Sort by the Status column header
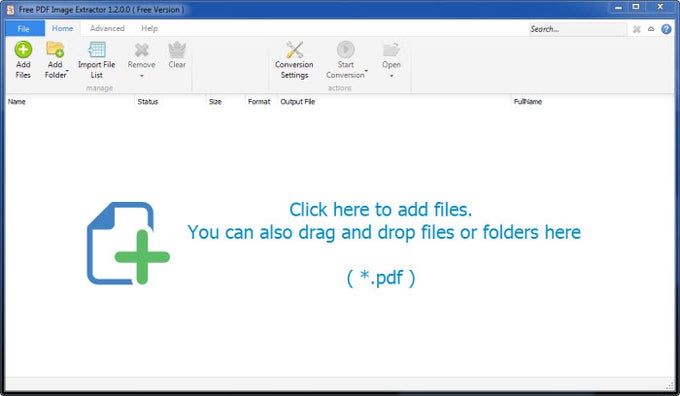The height and width of the screenshot is (396, 680). click(170, 101)
